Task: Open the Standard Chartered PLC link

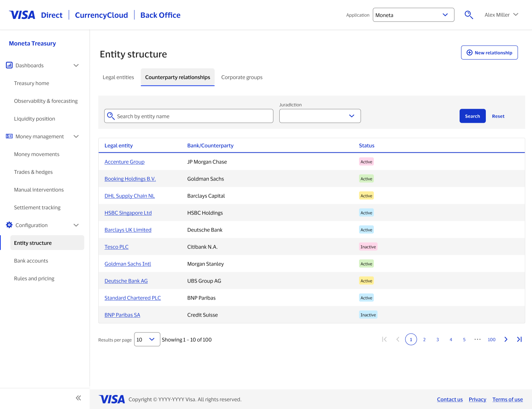Action: pos(133,298)
